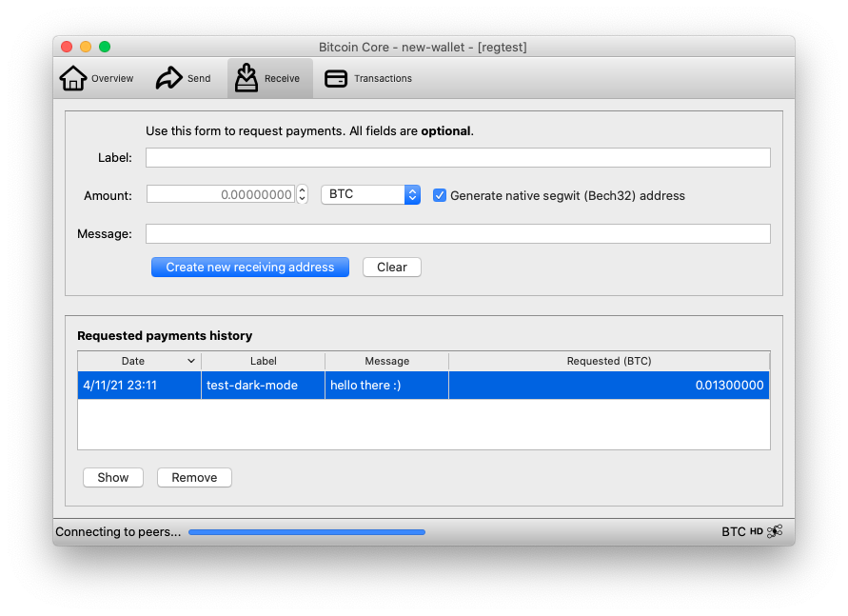This screenshot has width=848, height=616.
Task: Open the Overview tab
Action: coord(96,78)
